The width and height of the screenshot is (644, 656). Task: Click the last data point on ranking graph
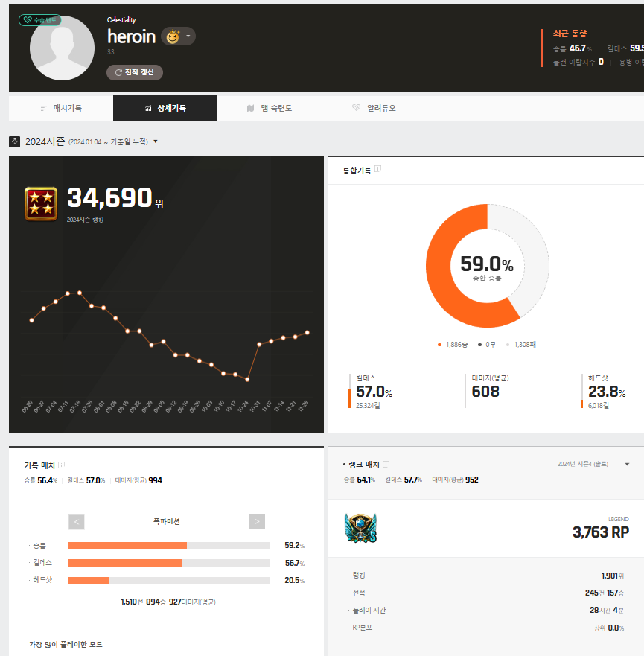(x=307, y=332)
